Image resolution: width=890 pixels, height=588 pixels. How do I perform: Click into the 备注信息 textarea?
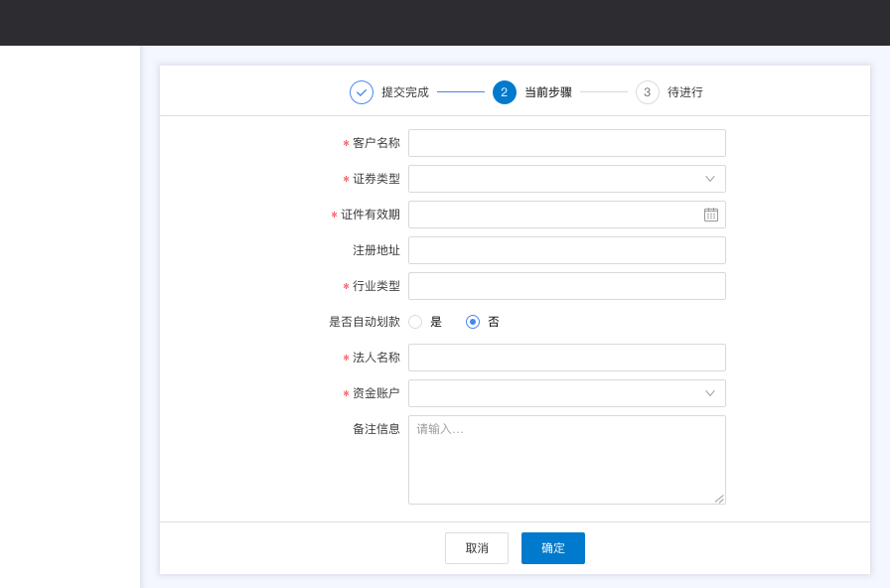[567, 460]
